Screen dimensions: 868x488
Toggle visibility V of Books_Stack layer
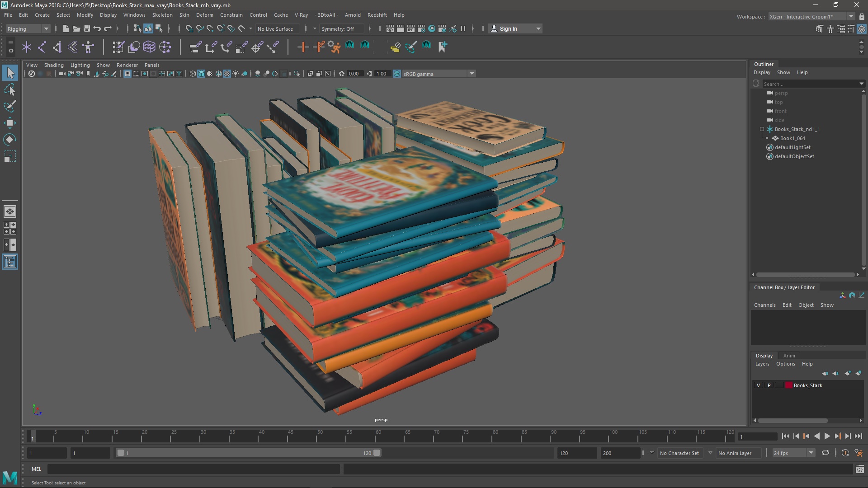coord(758,385)
